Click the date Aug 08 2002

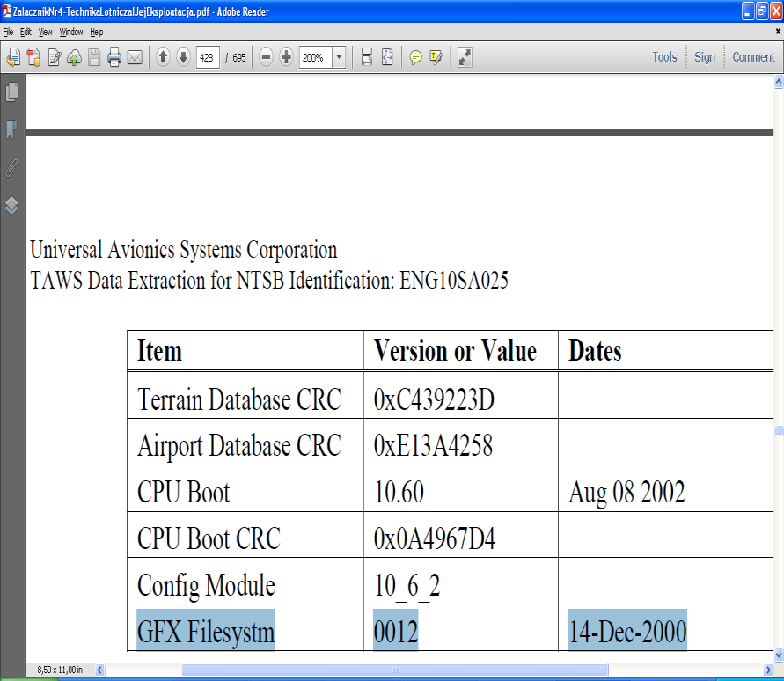pyautogui.click(x=626, y=493)
